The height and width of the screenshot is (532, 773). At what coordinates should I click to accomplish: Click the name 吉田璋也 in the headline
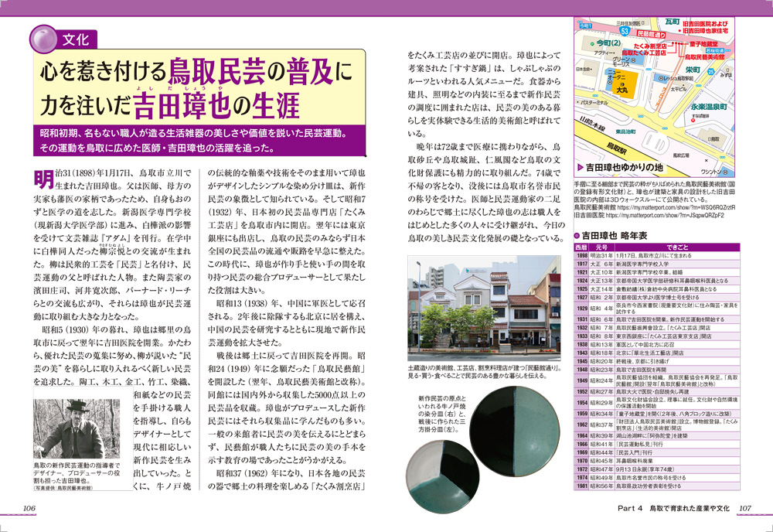click(x=182, y=106)
